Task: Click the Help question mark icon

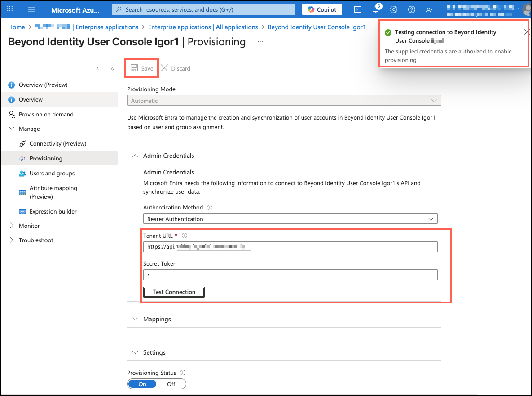Action: 411,9
